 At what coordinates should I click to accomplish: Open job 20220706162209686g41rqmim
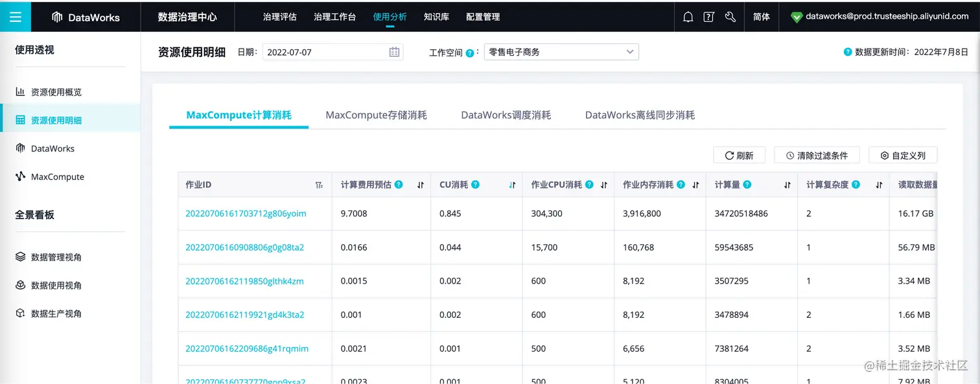pyautogui.click(x=247, y=348)
